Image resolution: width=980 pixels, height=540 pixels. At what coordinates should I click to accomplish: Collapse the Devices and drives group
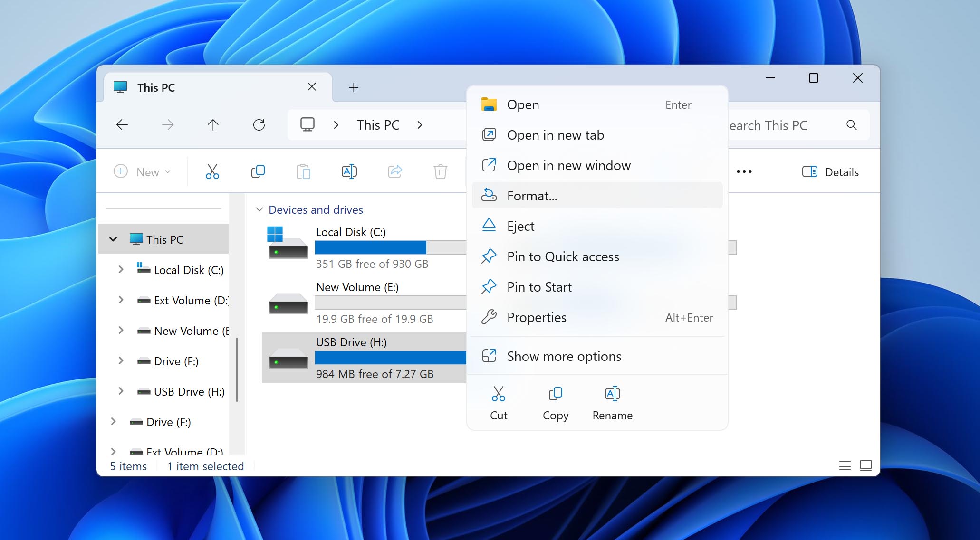click(x=259, y=209)
